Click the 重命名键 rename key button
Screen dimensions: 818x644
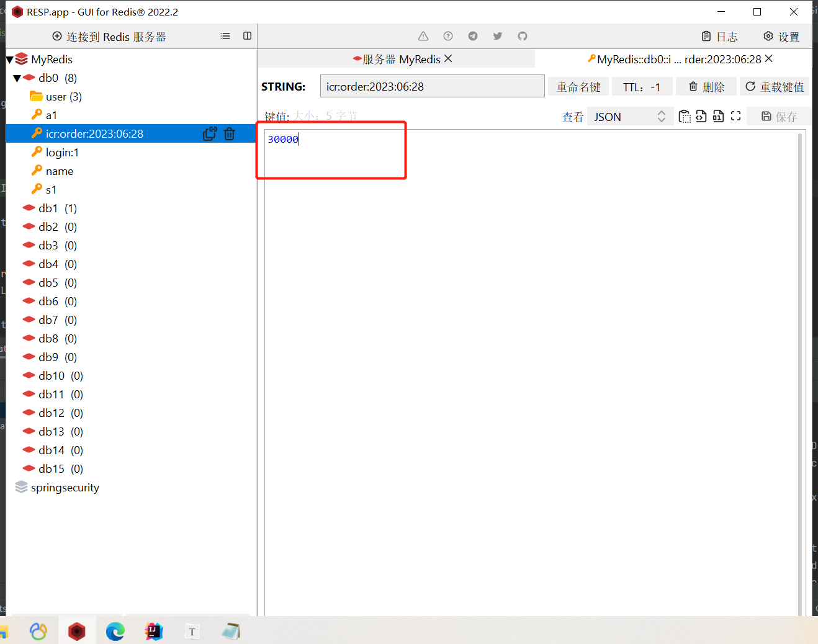(x=578, y=87)
